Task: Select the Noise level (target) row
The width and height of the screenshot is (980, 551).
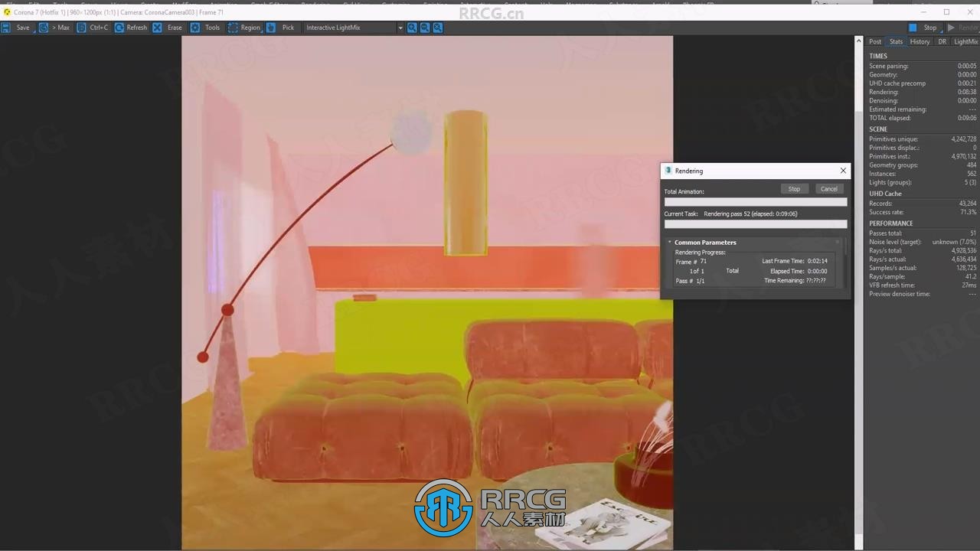Action: click(923, 242)
